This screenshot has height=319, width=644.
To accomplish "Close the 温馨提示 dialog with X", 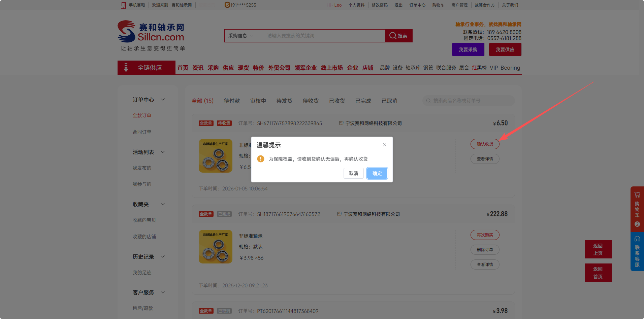I will point(384,145).
